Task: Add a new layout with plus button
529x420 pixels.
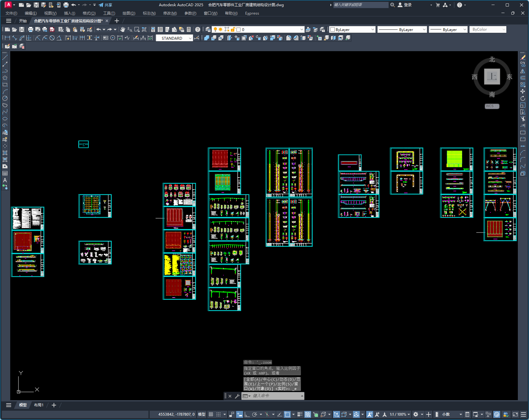Action: point(54,405)
